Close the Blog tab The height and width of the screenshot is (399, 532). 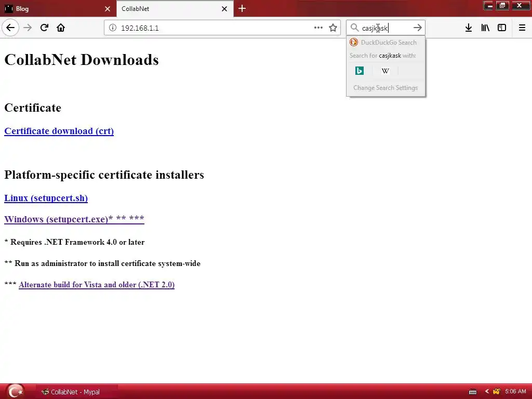pyautogui.click(x=108, y=9)
